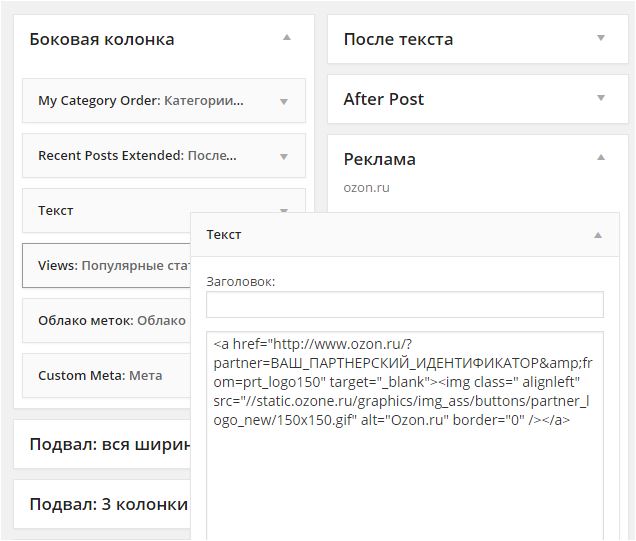Screen dimensions: 636x541
Task: Expand the После текста area arrow
Action: pyautogui.click(x=601, y=38)
